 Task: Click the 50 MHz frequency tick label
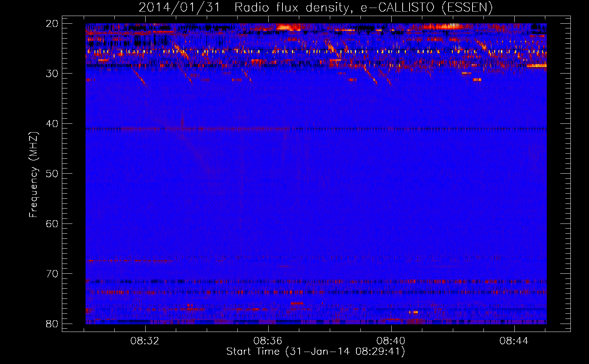[x=52, y=174]
